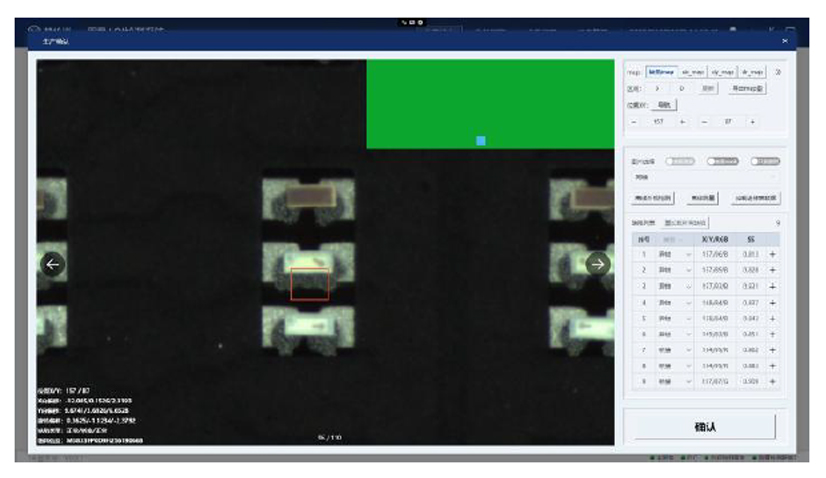Increase the 157 coordinate with plus
826x478 pixels.
682,122
